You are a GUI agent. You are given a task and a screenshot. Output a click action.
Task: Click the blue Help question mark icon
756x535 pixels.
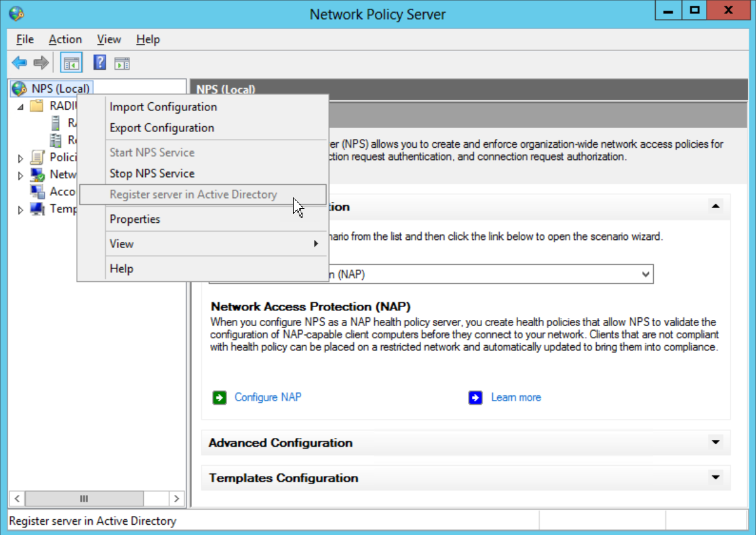(x=100, y=63)
